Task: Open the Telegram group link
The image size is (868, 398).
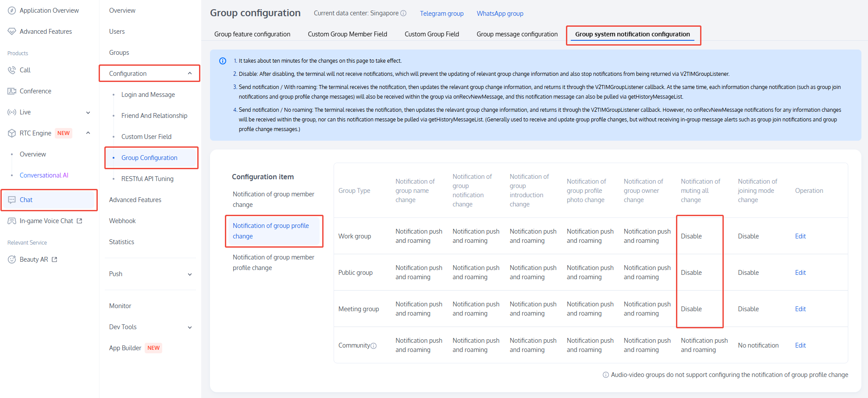Action: pos(441,14)
